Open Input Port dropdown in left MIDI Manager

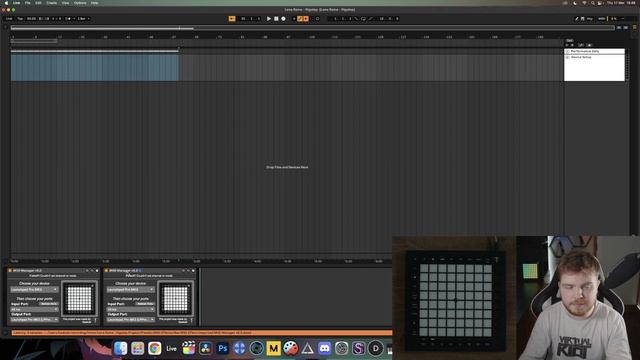34,309
